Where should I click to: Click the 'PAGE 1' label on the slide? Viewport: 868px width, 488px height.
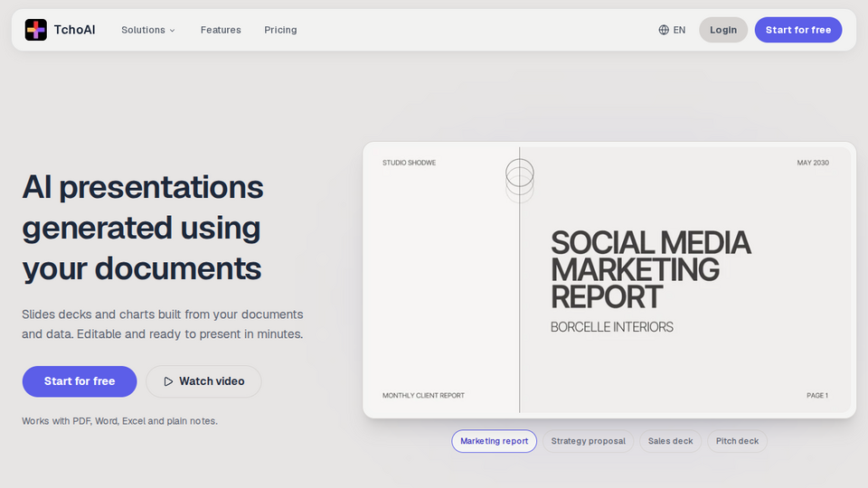point(817,396)
